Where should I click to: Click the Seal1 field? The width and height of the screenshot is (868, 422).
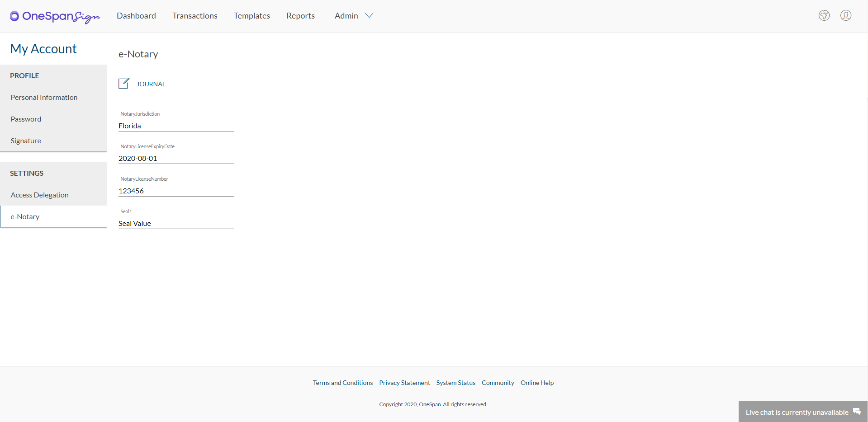(176, 223)
